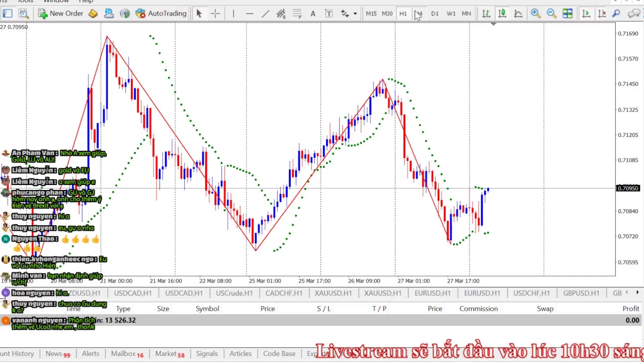Open the GBPUSD,H1 chart tab
The width and height of the screenshot is (644, 362).
tap(581, 293)
